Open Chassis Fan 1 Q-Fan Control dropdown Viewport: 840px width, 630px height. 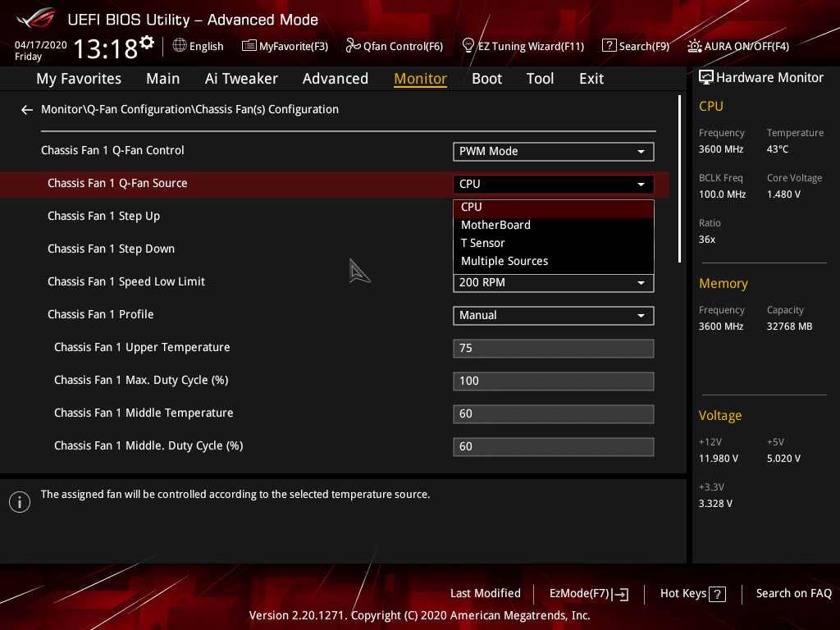(x=554, y=152)
